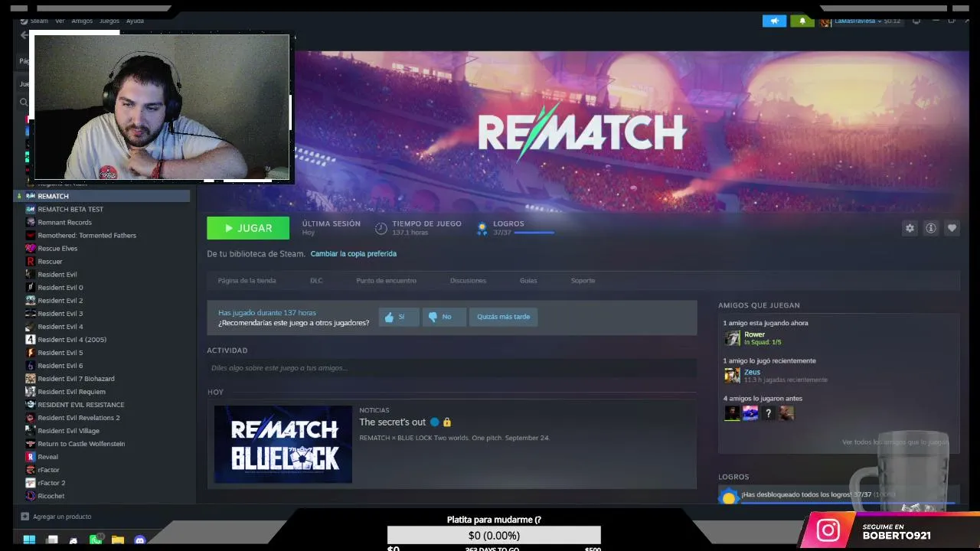This screenshot has height=551, width=980.
Task: Click the No thumbs-down button
Action: (x=444, y=317)
